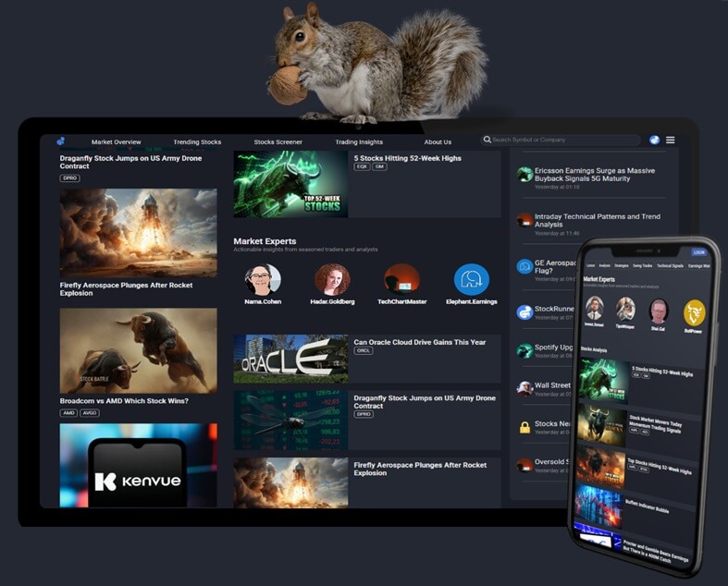This screenshot has width=728, height=586.
Task: Go to Trending Stocks
Action: pos(197,142)
